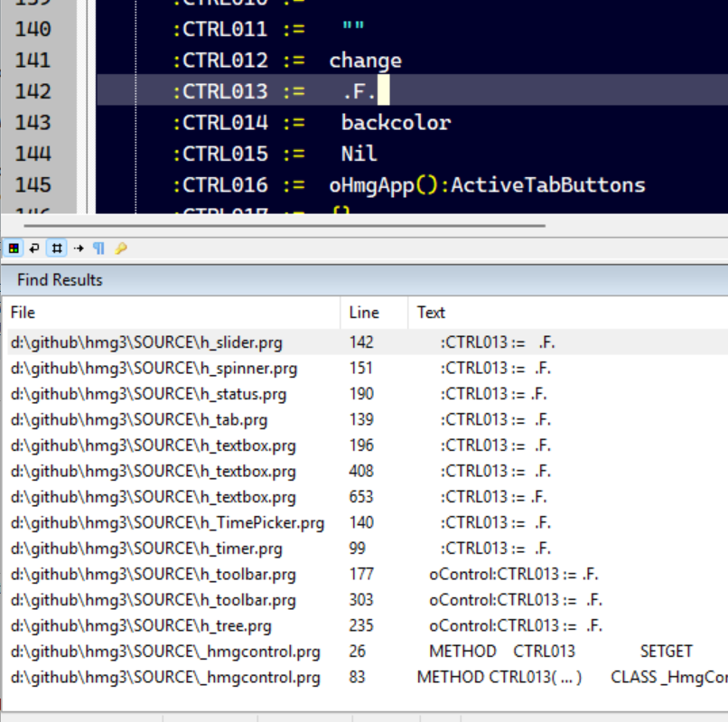Click line number 140 in the gutter
The image size is (728, 722).
[x=33, y=29]
